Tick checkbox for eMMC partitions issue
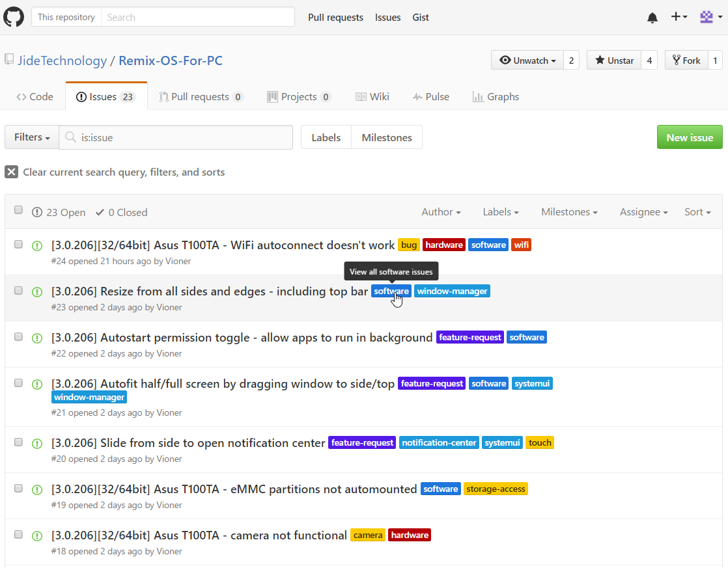Viewport: 728px width, 568px height. point(18,488)
